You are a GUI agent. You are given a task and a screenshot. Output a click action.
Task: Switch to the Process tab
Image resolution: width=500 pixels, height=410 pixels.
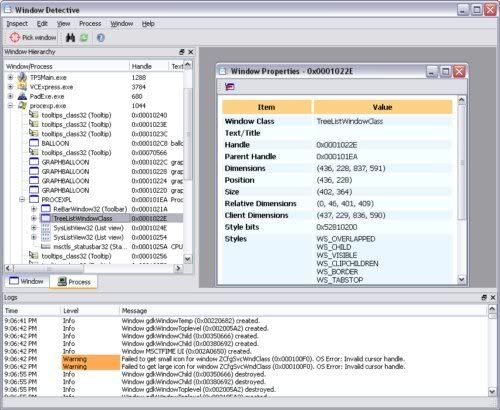tap(74, 282)
